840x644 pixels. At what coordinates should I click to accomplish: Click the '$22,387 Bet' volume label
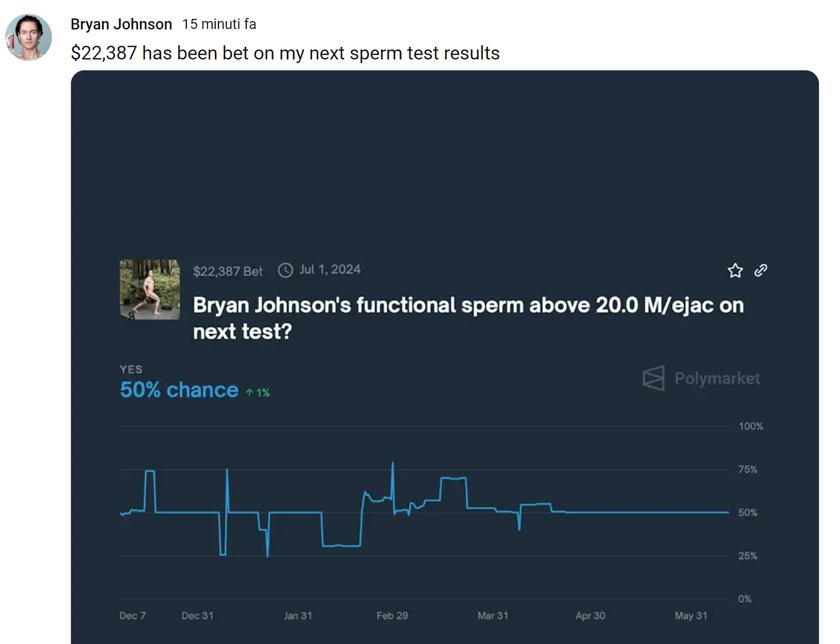point(227,271)
